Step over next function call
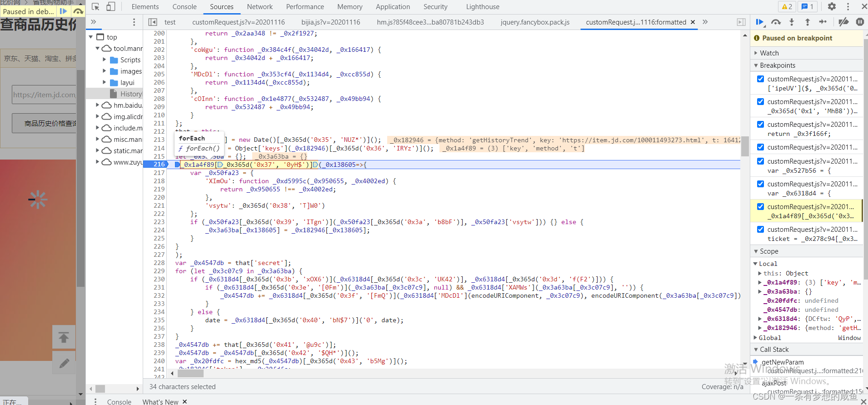The width and height of the screenshot is (868, 405). (776, 22)
